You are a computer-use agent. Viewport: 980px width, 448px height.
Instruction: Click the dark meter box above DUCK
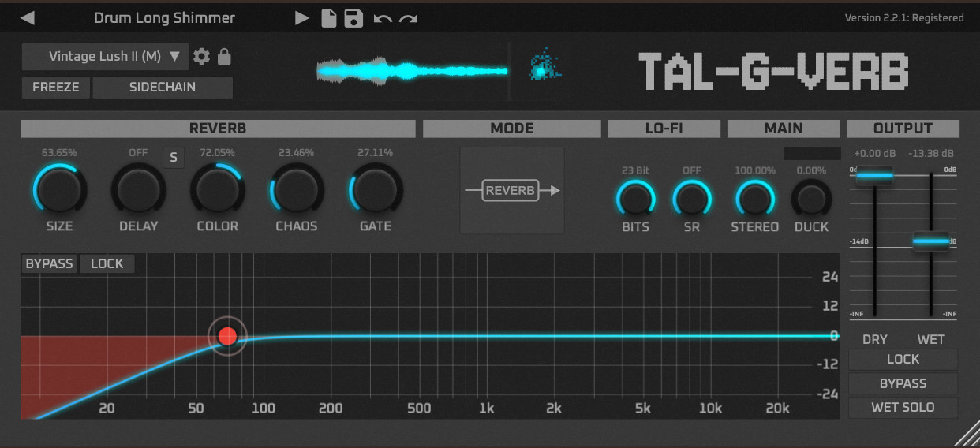812,154
